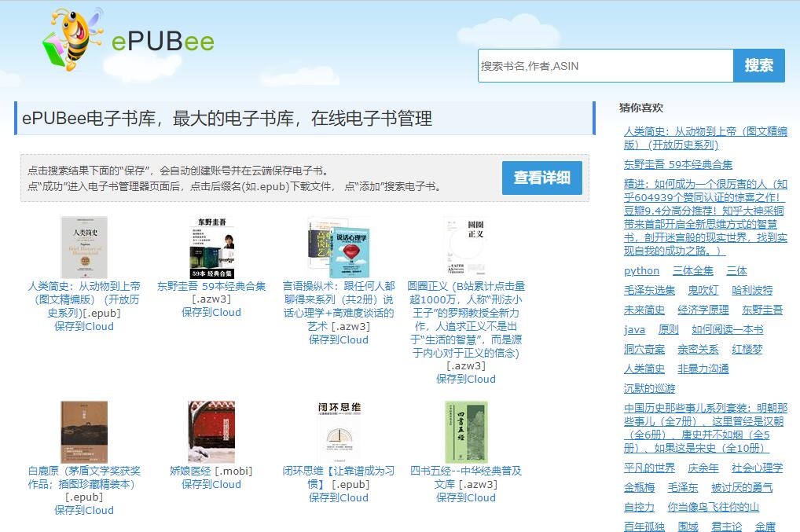Screen dimensions: 800x532
Task: Open the 闭环思维 book cover thumbnail
Action: click(339, 432)
